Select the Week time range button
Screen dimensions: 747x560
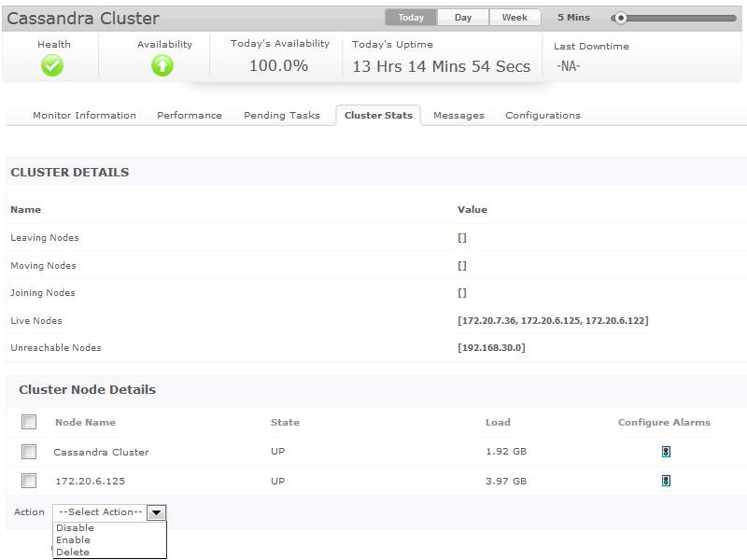[515, 18]
